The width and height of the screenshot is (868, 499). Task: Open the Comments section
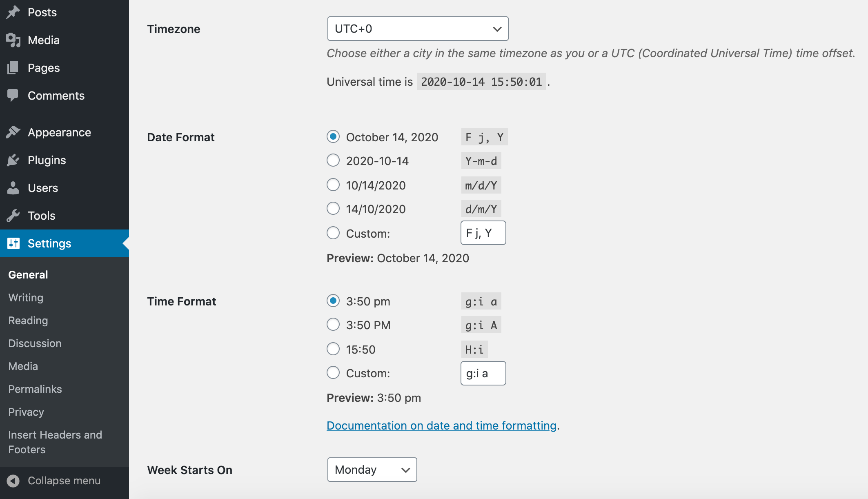(x=13, y=95)
